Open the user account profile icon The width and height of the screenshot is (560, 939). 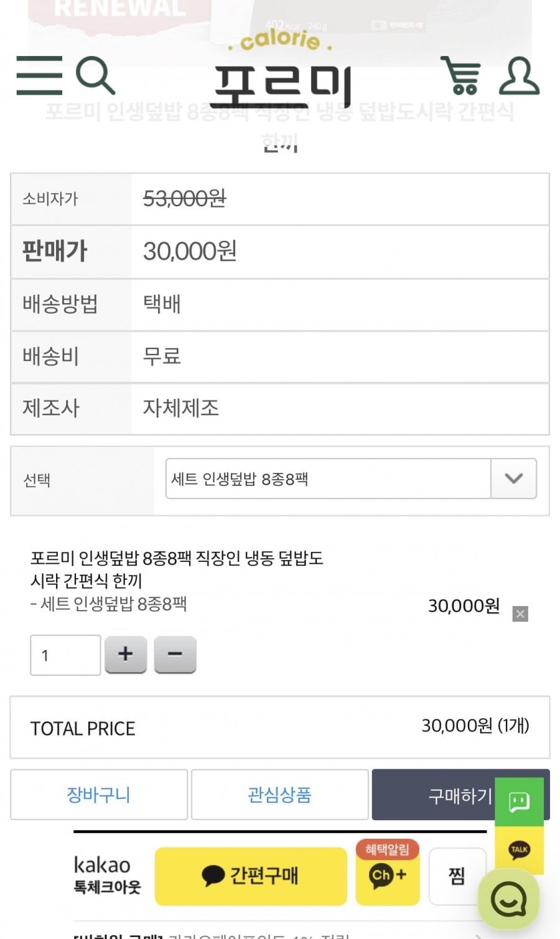tap(519, 76)
